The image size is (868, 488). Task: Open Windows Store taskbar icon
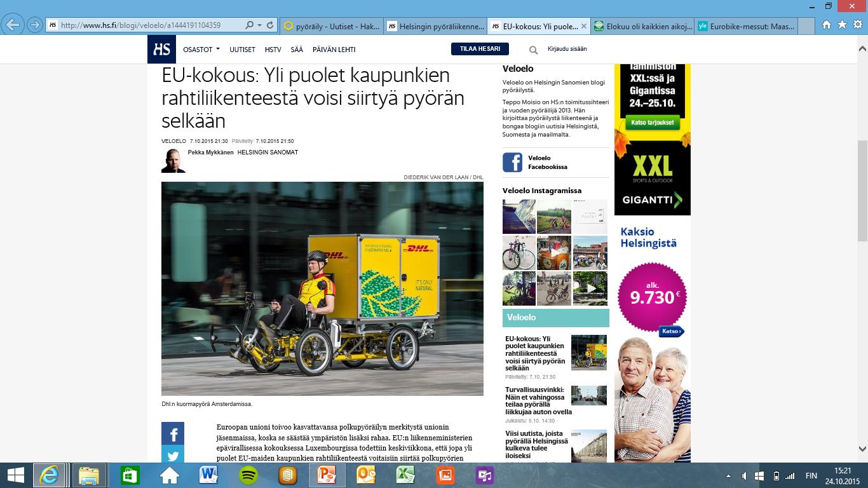coord(130,475)
